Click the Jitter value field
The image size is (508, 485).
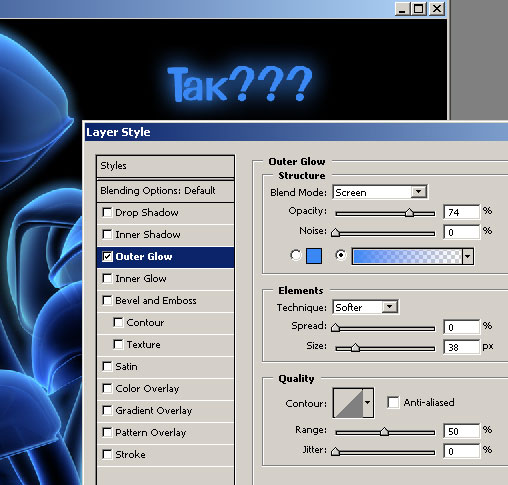[462, 451]
